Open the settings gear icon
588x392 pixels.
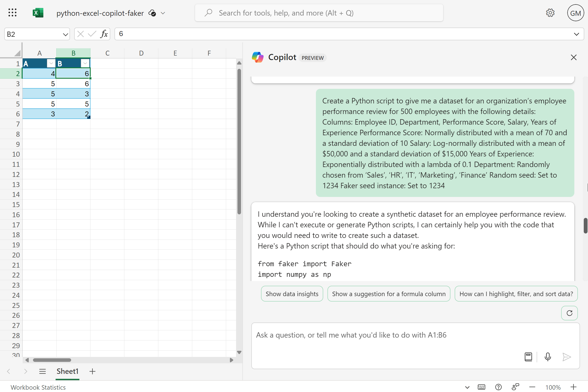pos(550,13)
